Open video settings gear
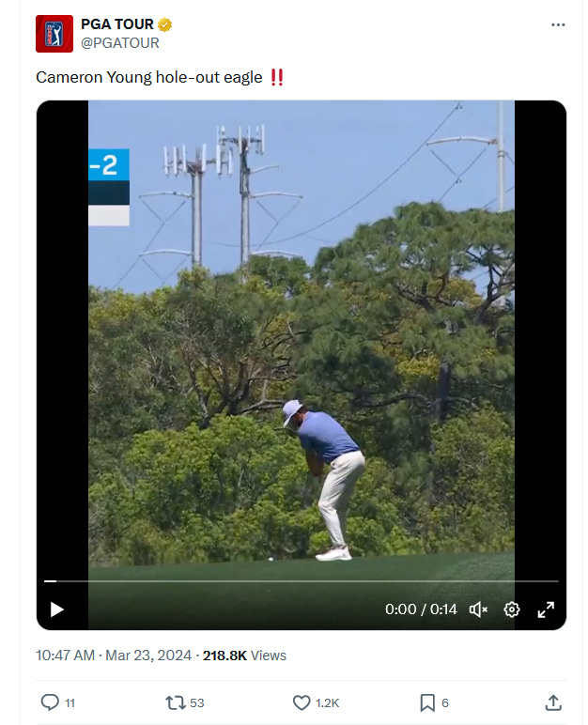The height and width of the screenshot is (725, 588). pos(511,609)
